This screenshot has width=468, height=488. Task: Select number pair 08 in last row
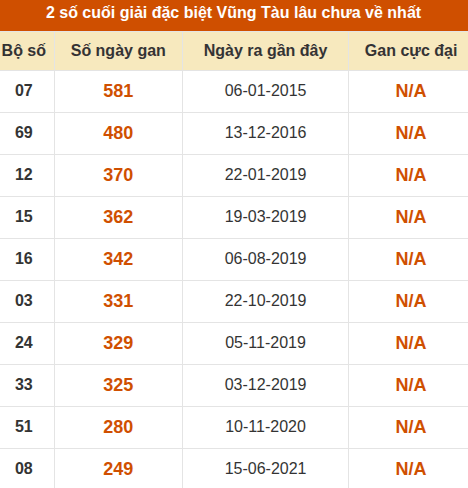(24, 469)
